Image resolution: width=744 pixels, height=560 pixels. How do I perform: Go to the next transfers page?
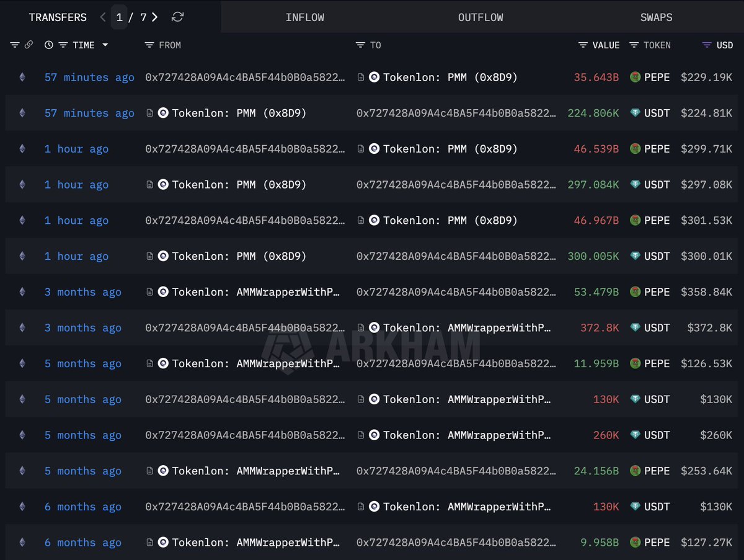click(x=154, y=17)
